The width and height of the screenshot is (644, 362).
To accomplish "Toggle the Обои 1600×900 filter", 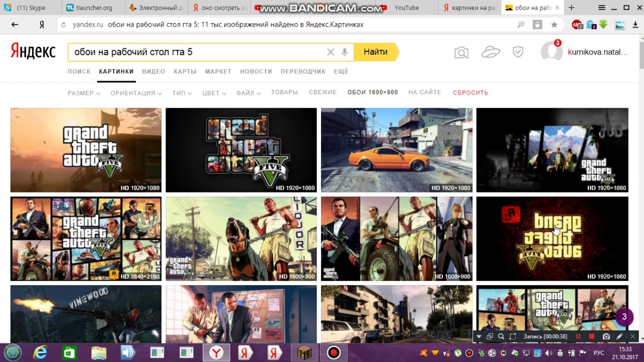I will tap(372, 93).
